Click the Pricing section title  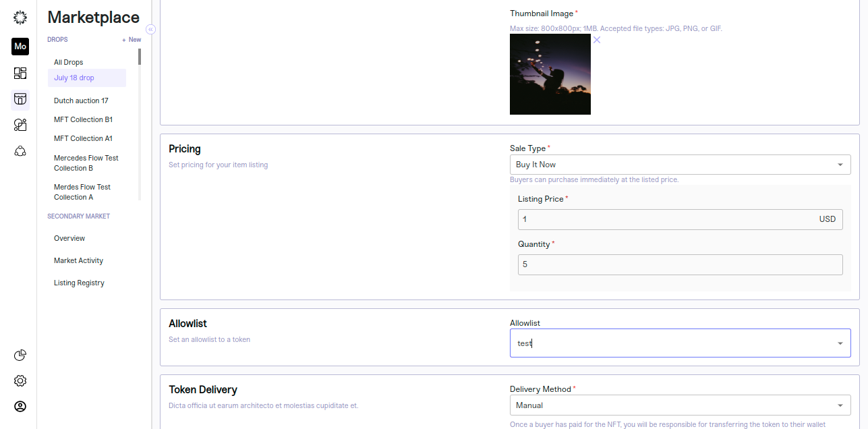pos(185,149)
